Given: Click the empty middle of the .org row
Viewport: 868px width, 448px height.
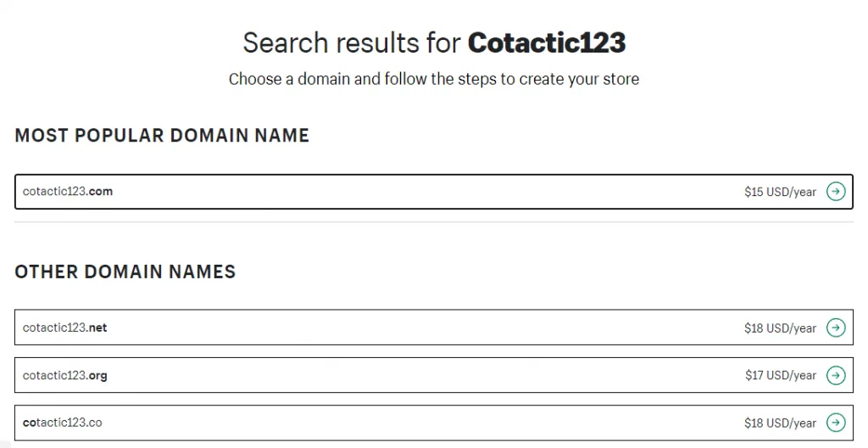Looking at the screenshot, I should pyautogui.click(x=424, y=375).
